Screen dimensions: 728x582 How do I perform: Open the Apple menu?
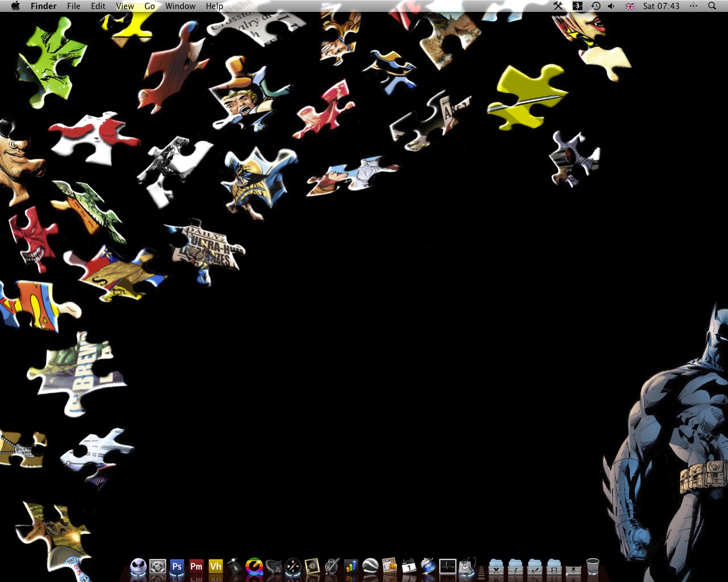point(15,6)
